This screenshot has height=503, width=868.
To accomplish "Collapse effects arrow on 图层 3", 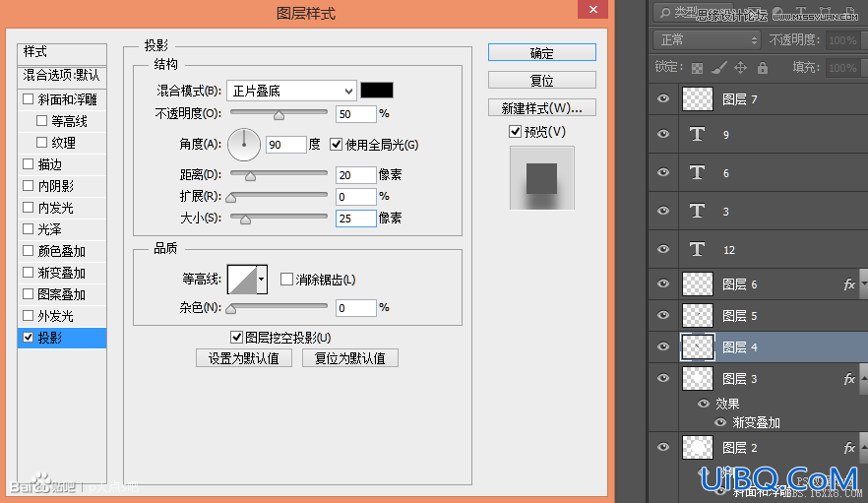I will [864, 379].
